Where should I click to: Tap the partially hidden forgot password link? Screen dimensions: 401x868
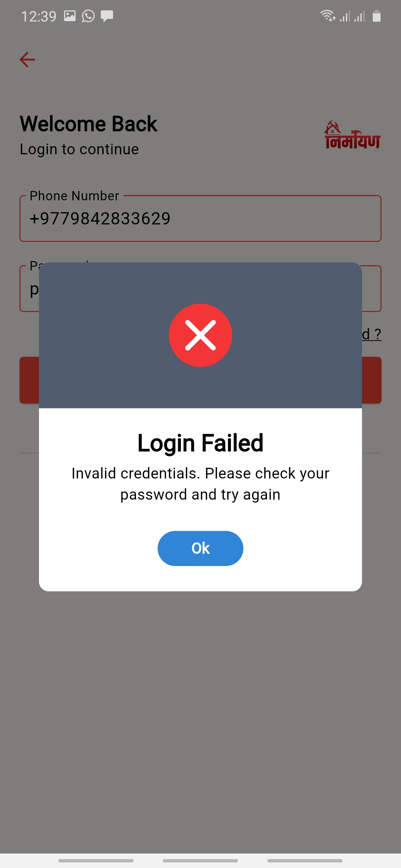[x=372, y=334]
